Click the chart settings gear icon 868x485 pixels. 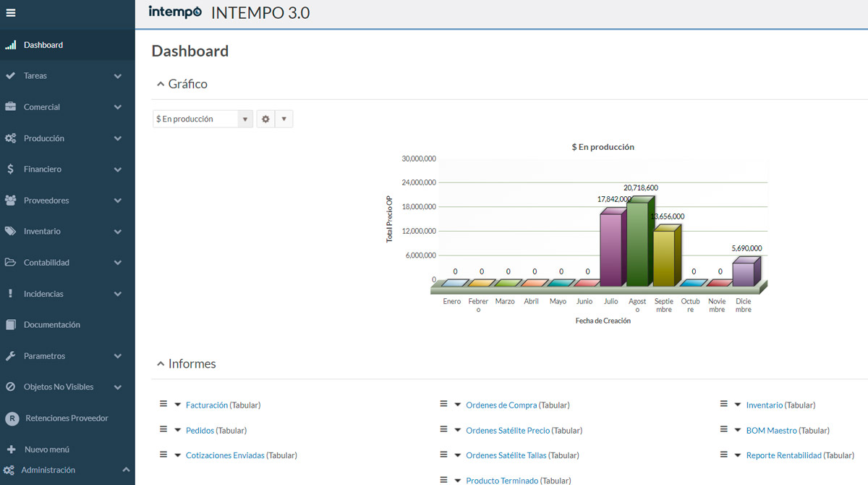[265, 119]
